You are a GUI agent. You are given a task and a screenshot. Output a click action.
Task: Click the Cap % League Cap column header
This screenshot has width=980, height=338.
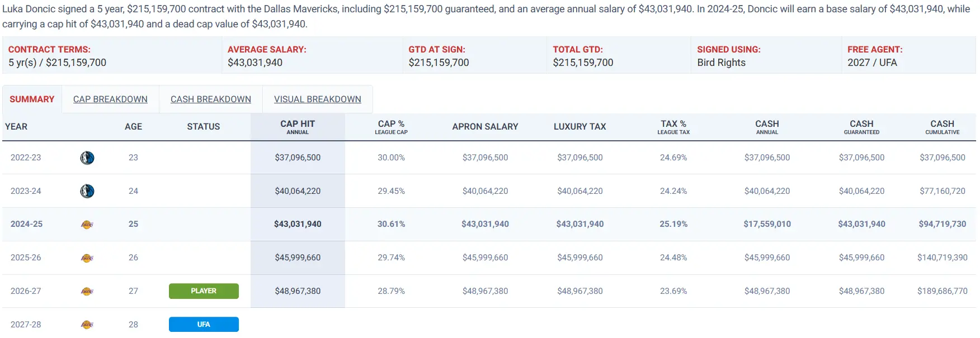tap(391, 127)
